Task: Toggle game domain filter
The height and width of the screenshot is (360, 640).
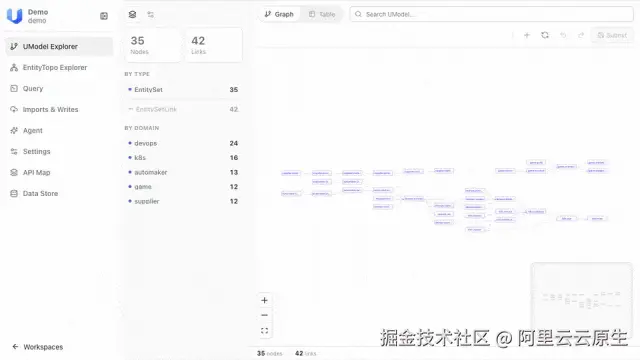Action: (183, 187)
